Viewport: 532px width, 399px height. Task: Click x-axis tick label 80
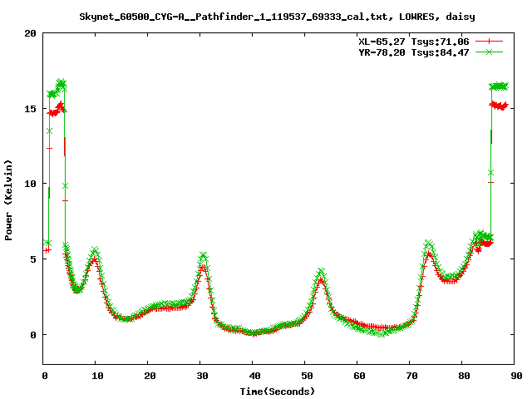tap(464, 376)
